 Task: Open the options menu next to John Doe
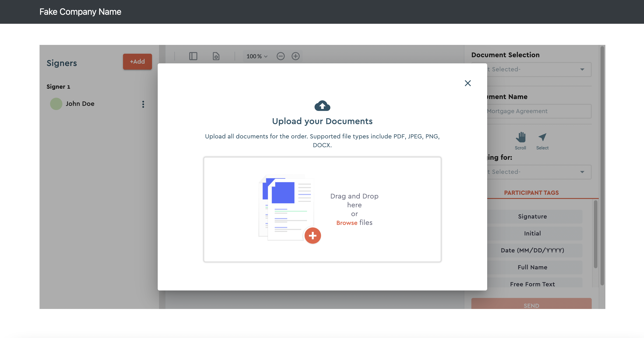pyautogui.click(x=143, y=104)
